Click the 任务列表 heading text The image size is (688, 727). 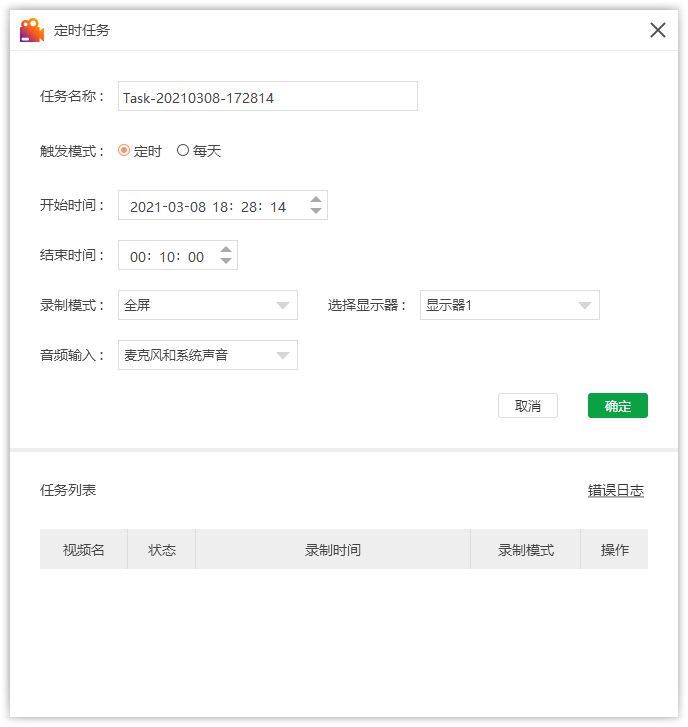(x=68, y=490)
